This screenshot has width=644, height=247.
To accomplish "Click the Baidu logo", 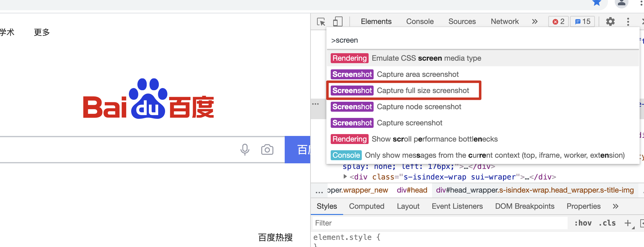I will [x=149, y=98].
